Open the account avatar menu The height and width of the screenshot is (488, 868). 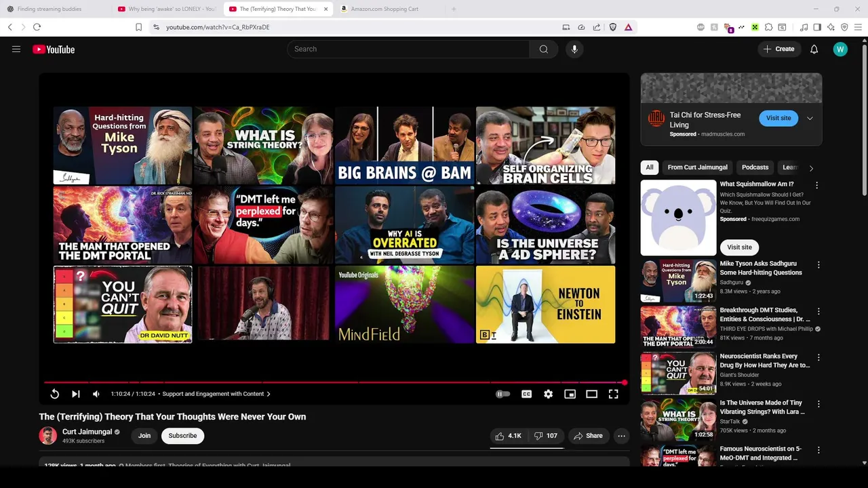click(840, 49)
